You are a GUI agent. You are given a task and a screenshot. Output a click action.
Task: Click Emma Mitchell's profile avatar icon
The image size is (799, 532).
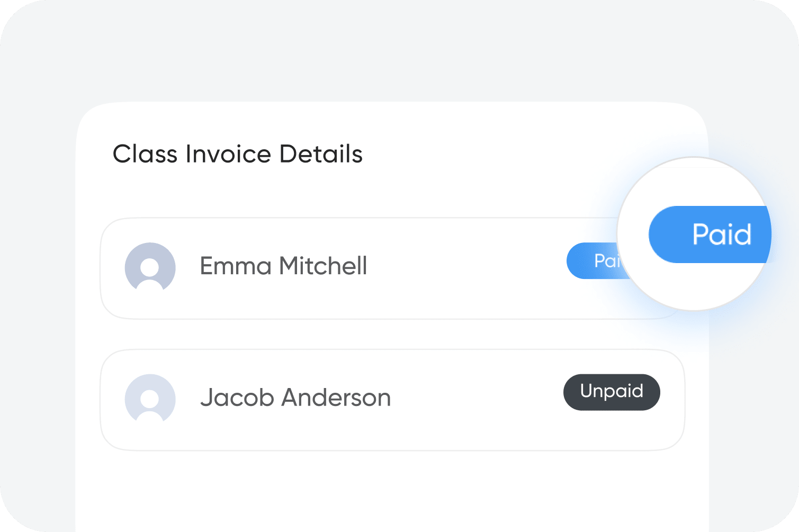[150, 268]
